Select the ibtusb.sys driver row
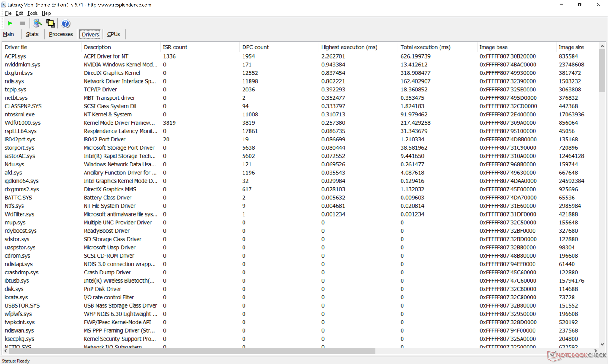This screenshot has width=608, height=364. 300,281
